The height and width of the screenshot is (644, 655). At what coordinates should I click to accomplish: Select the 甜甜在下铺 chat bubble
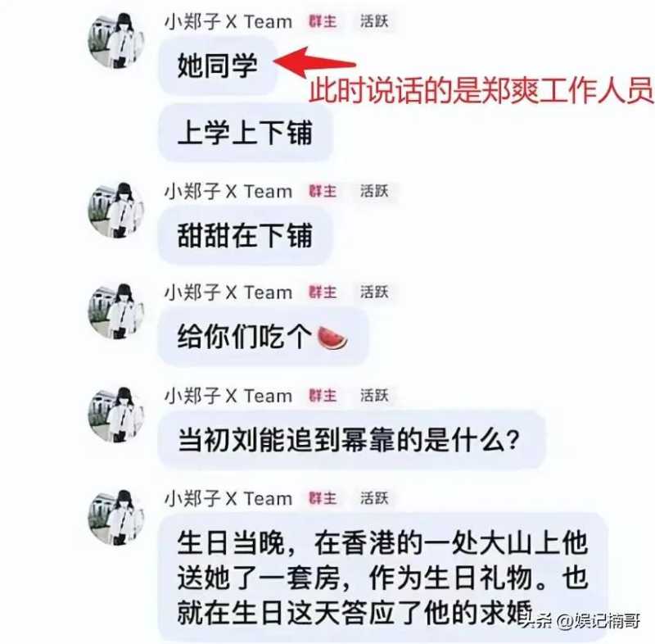coord(245,235)
